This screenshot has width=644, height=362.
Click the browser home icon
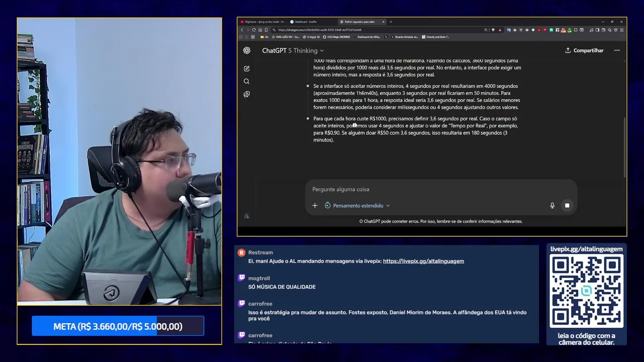click(260, 30)
